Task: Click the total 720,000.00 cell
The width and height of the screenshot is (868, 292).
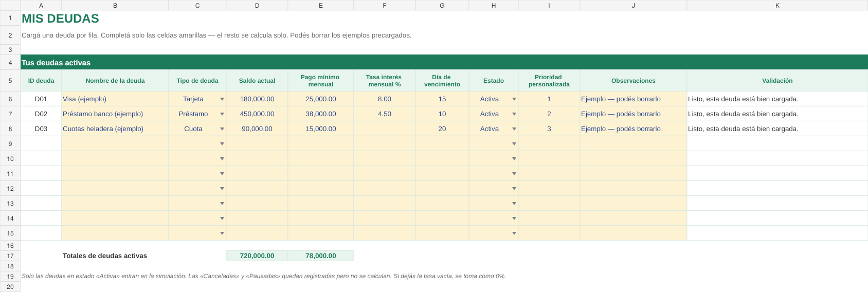Action: (257, 256)
